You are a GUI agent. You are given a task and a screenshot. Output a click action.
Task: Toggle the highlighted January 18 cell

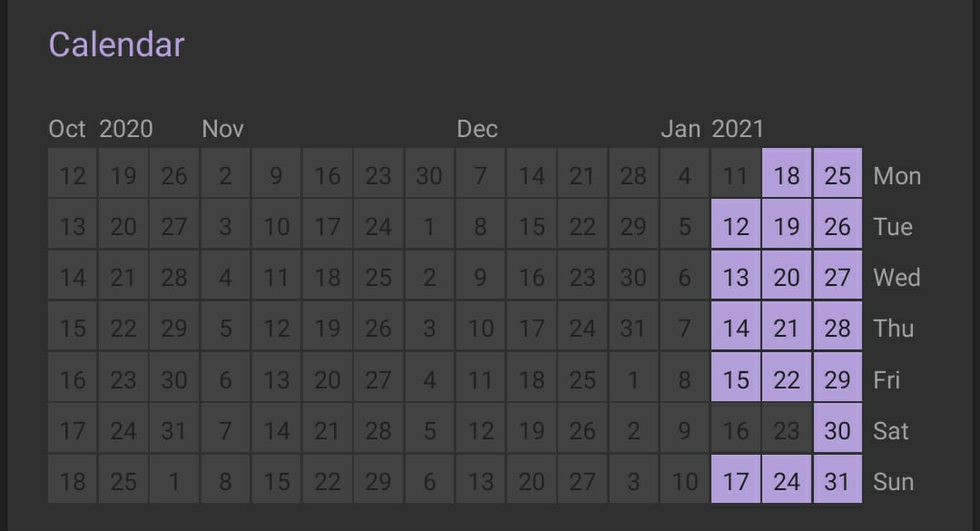pyautogui.click(x=787, y=175)
